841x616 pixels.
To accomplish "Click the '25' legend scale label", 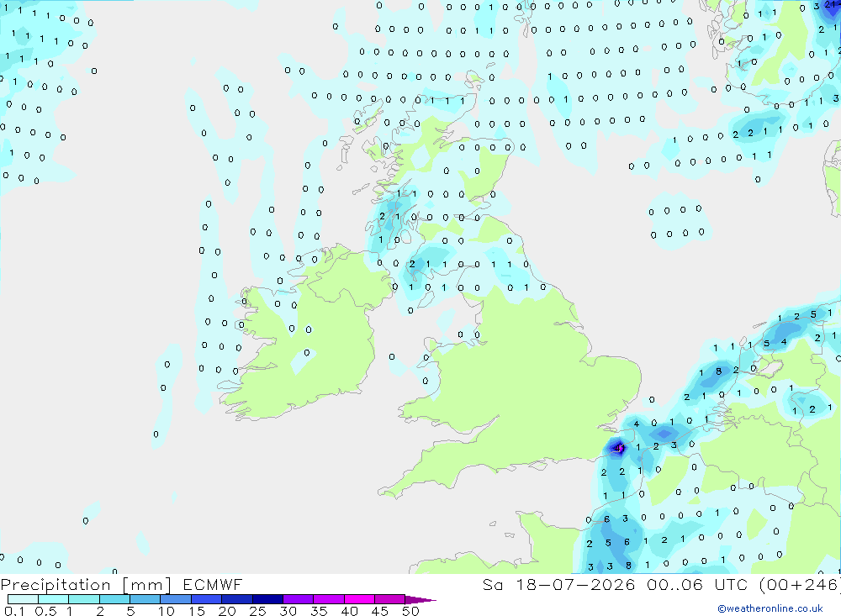I will pyautogui.click(x=257, y=611).
